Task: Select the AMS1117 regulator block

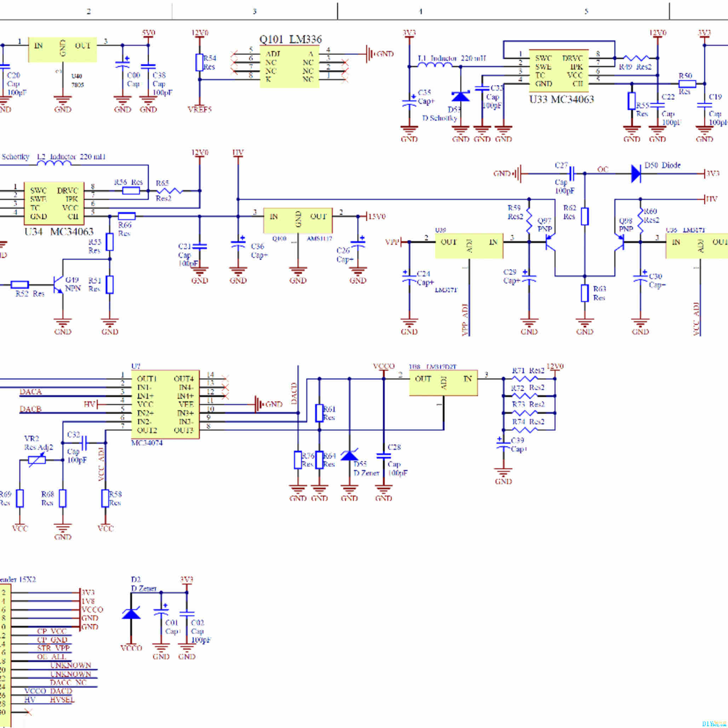Action: 298,220
